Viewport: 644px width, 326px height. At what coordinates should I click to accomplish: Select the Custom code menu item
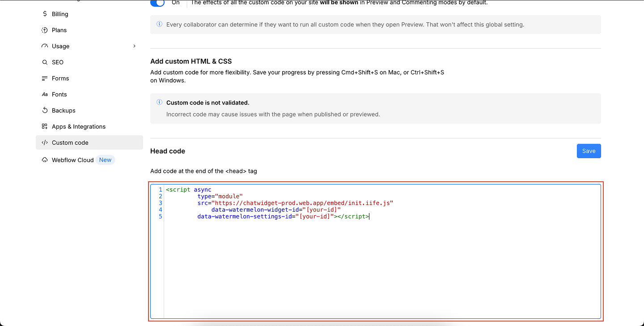(89, 142)
